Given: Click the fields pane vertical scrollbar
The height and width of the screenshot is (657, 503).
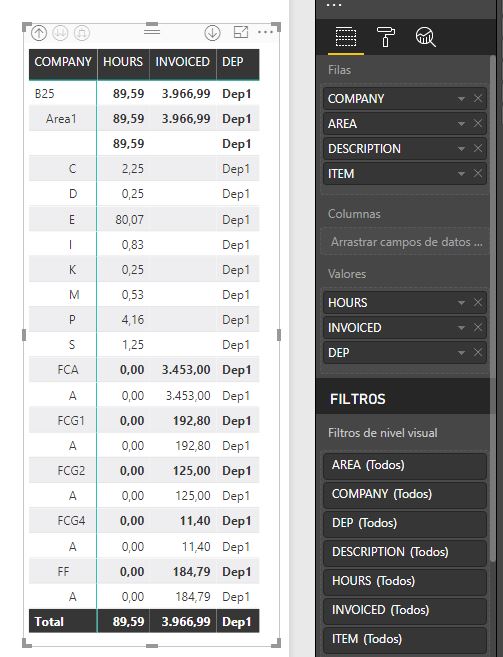Looking at the screenshot, I should [x=493, y=308].
